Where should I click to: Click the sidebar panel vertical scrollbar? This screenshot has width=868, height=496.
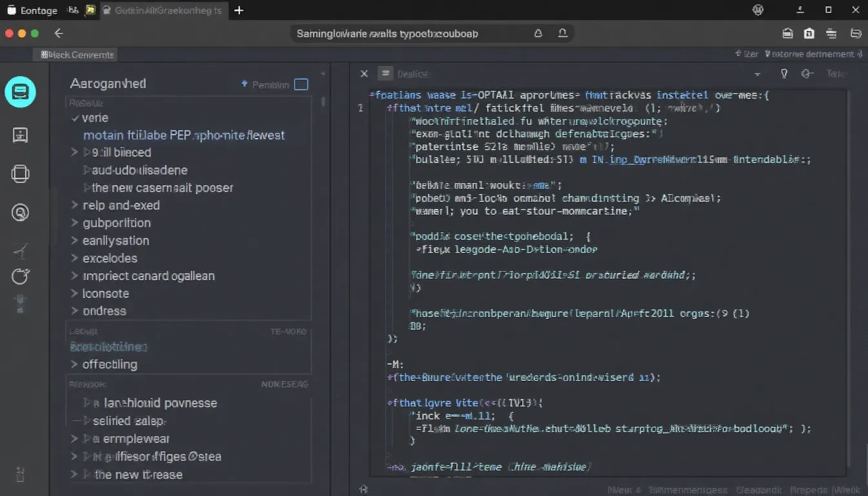click(x=323, y=101)
